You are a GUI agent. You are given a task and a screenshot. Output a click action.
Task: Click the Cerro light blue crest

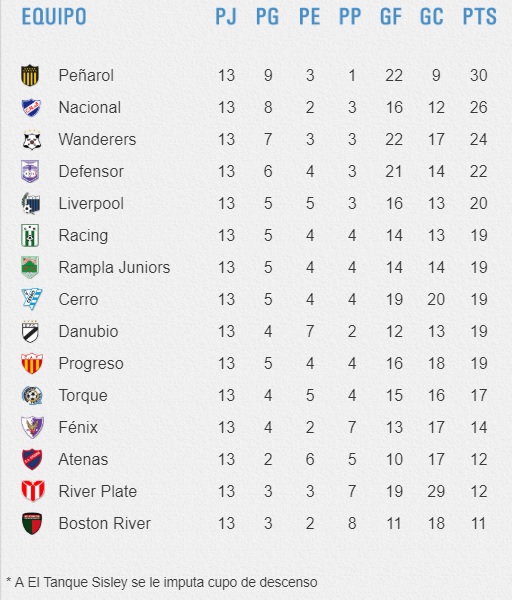coord(32,299)
